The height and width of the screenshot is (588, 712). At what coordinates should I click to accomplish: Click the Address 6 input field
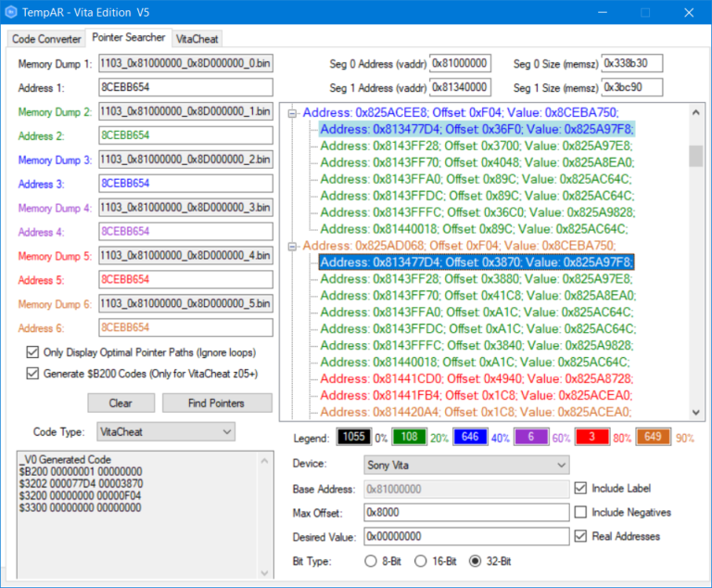(185, 327)
